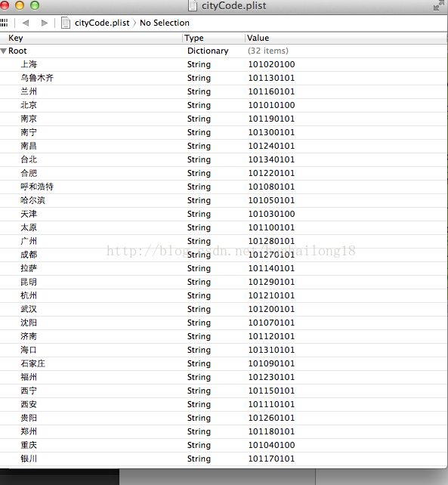Click value 101280101 for 广州
Screen dimensions: 448x485
pyautogui.click(x=272, y=241)
